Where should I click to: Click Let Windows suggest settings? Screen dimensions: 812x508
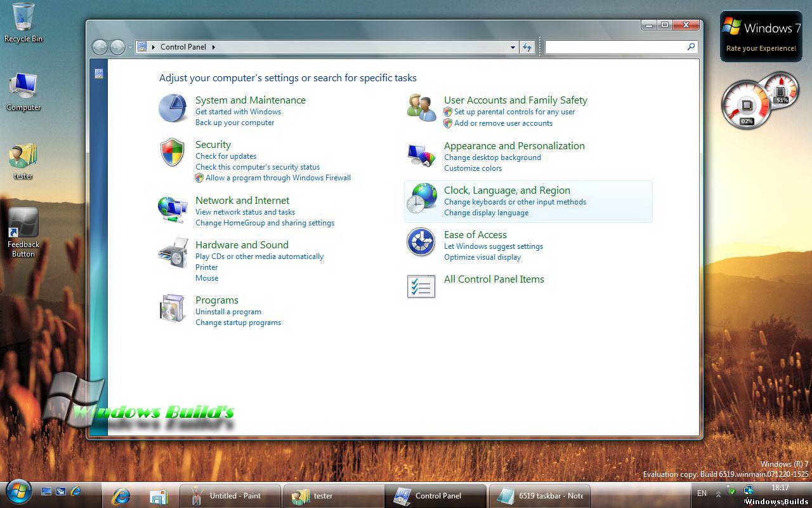click(x=494, y=246)
